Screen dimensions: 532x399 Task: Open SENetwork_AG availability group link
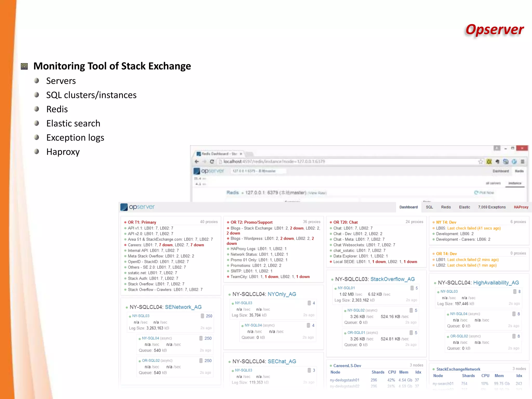(x=183, y=307)
